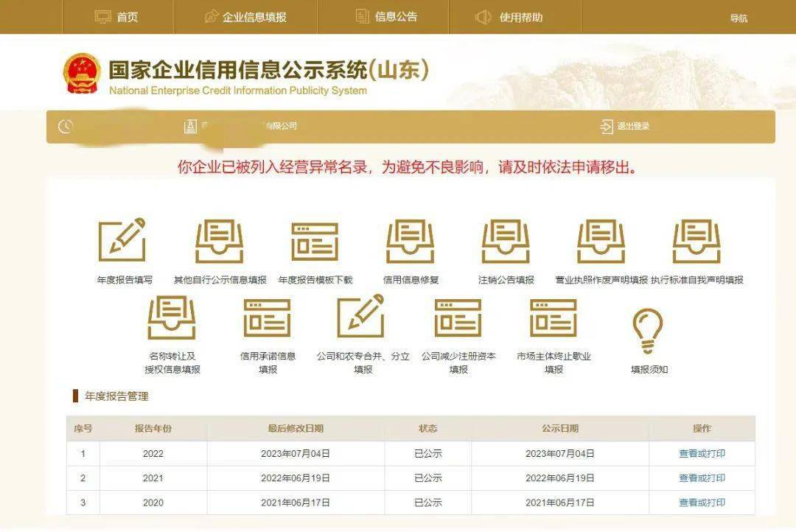Viewport: 796px width, 532px height.
Task: Open 查看或打印 for the 2022 report
Action: click(x=699, y=453)
